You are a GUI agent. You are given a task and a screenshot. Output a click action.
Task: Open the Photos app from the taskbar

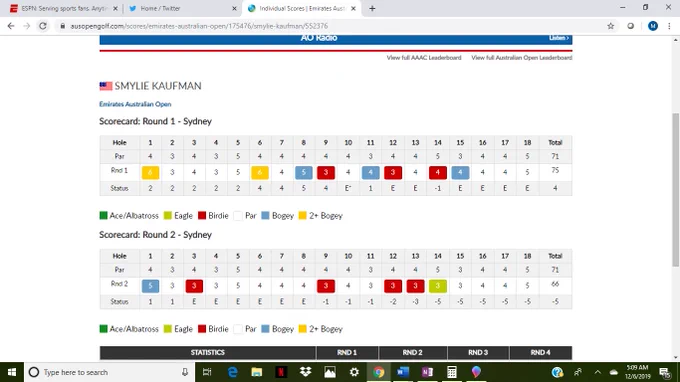(330, 372)
